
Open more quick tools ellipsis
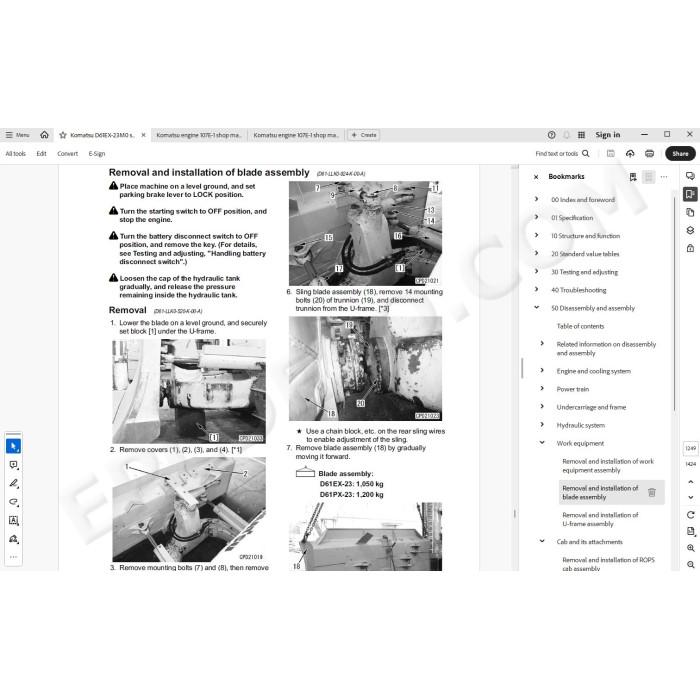tap(13, 557)
